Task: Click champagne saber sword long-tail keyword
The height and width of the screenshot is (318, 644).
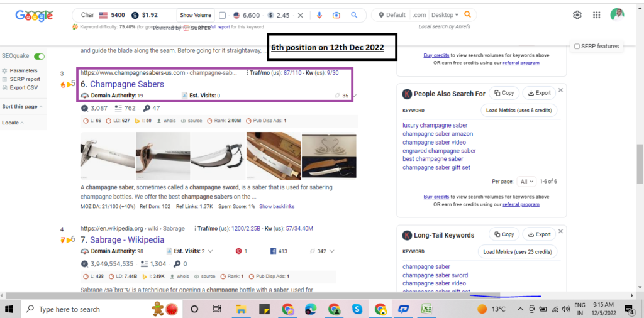Action: [435, 275]
